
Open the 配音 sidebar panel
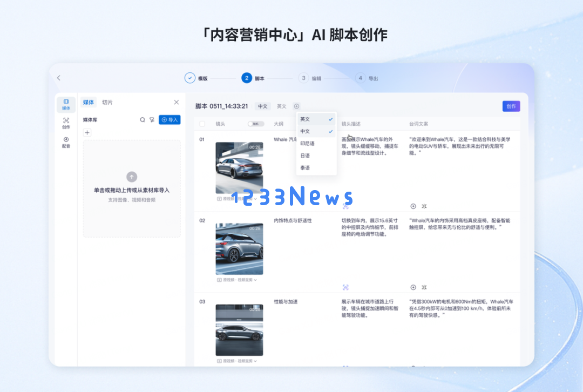pyautogui.click(x=66, y=142)
